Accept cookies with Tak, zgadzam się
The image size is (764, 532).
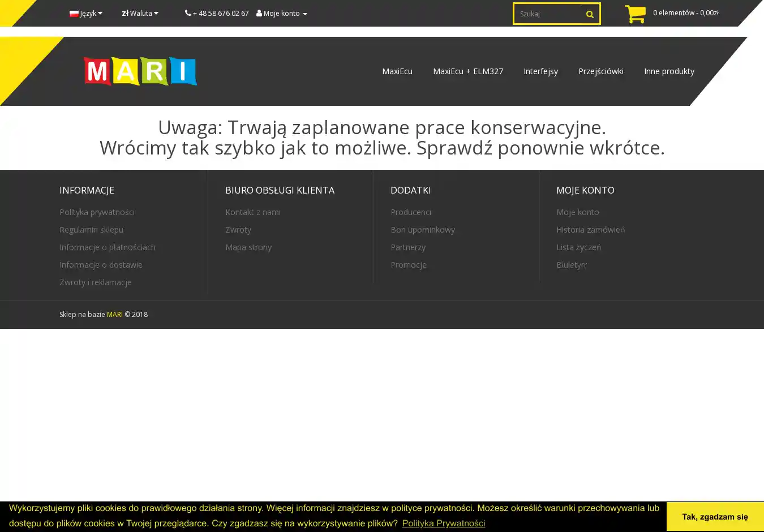click(x=714, y=517)
